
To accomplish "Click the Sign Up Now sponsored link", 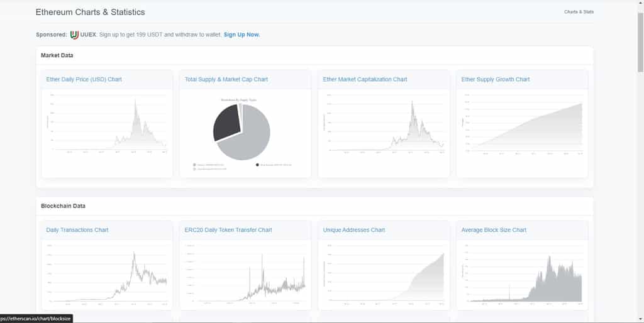I will click(x=241, y=35).
